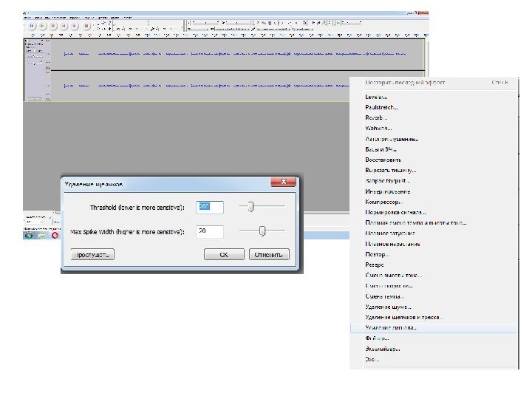Apply Плавное нарастание fade in
Image resolution: width=532 pixels, height=399 pixels.
(x=434, y=244)
